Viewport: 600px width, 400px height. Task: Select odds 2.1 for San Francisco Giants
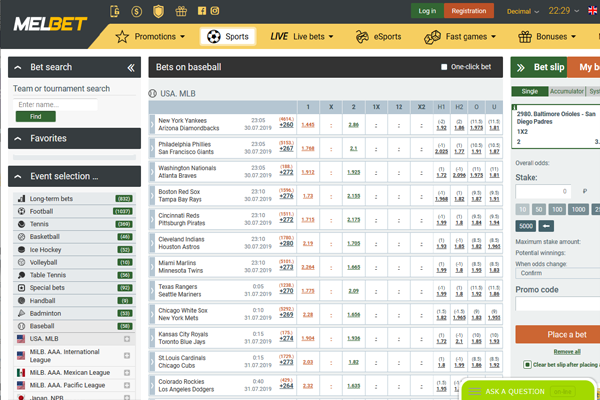coord(354,149)
